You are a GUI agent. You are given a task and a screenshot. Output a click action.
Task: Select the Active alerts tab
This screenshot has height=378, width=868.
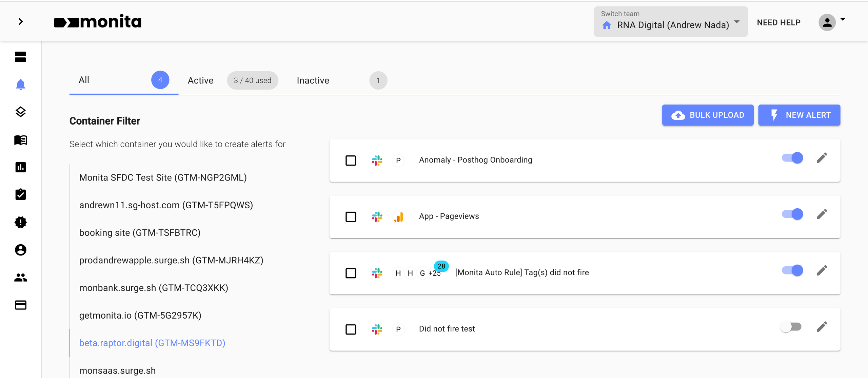200,80
